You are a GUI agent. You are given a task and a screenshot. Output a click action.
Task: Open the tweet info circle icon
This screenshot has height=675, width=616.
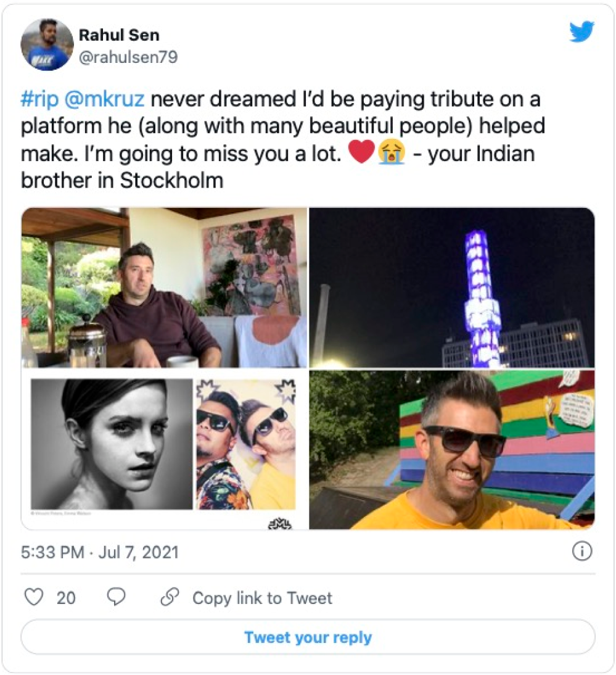581,552
